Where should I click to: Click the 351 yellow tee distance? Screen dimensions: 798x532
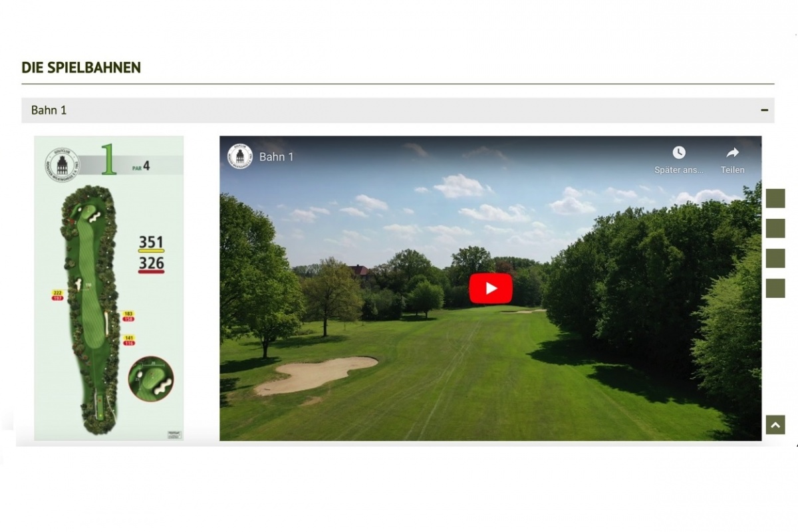click(151, 243)
